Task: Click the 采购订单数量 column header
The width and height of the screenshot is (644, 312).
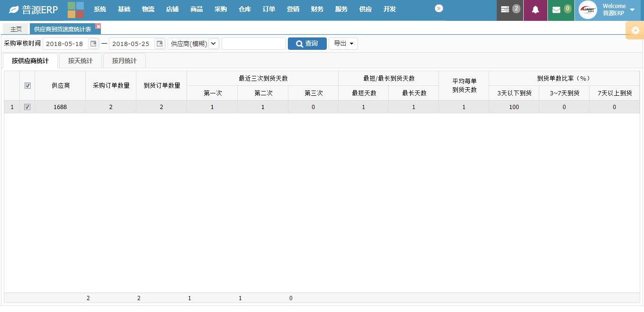Action: [x=111, y=86]
